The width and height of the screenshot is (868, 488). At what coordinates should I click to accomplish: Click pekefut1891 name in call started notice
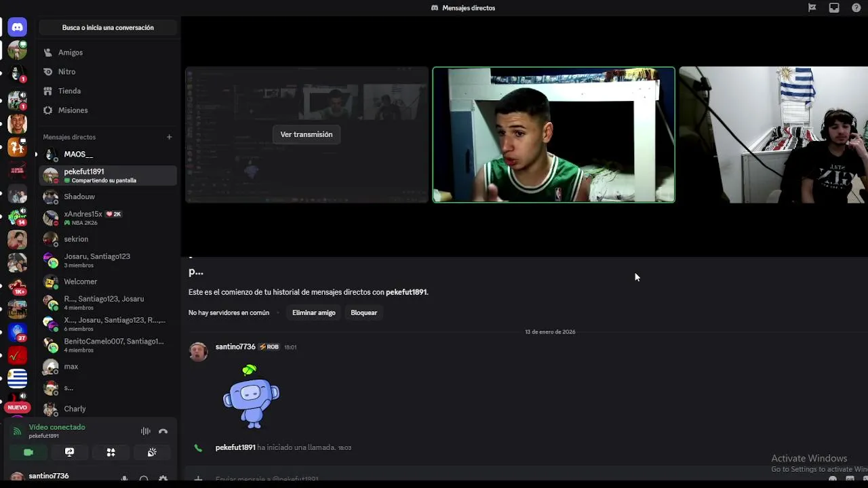(235, 447)
